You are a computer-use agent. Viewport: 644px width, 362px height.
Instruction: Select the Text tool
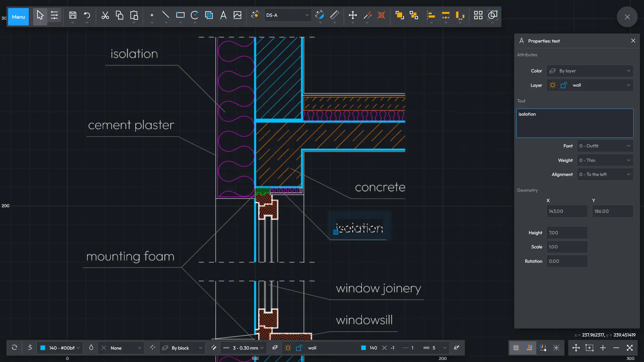click(x=223, y=15)
